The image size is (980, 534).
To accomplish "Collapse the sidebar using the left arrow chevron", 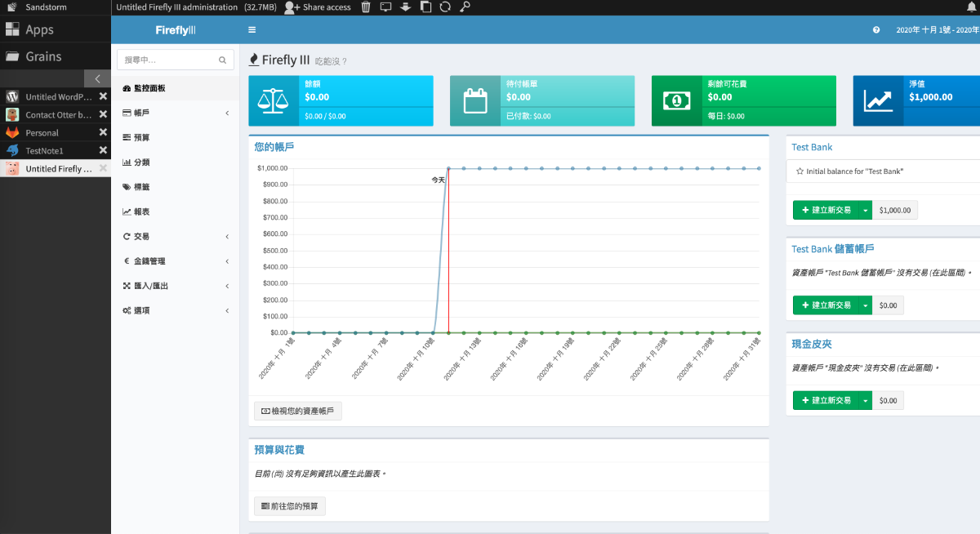I will [97, 78].
